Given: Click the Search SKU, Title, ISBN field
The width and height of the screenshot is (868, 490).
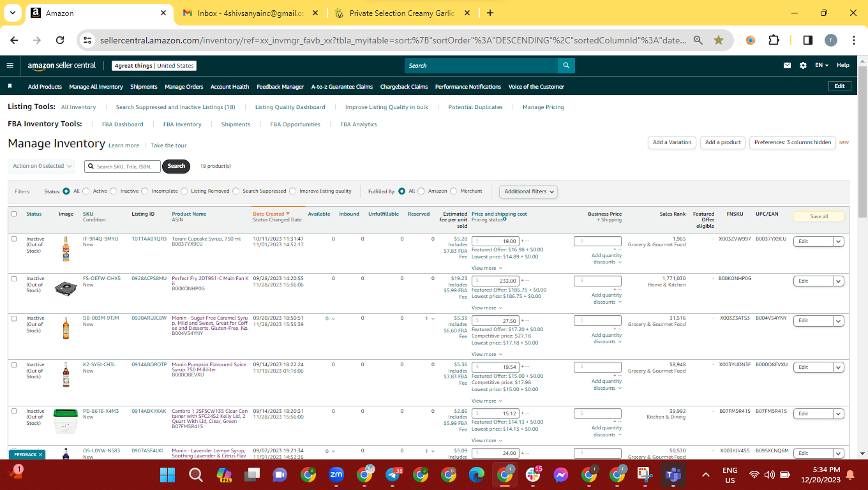Looking at the screenshot, I should pos(123,167).
